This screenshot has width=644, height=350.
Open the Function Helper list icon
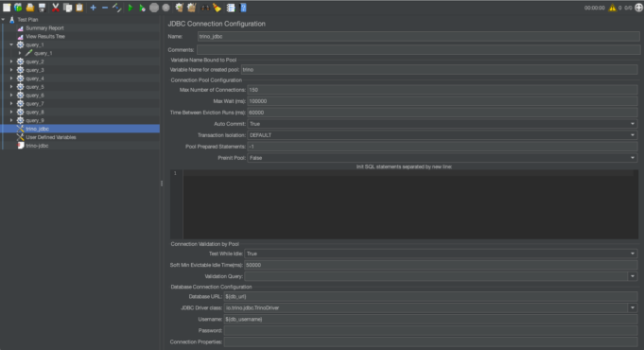coord(231,8)
